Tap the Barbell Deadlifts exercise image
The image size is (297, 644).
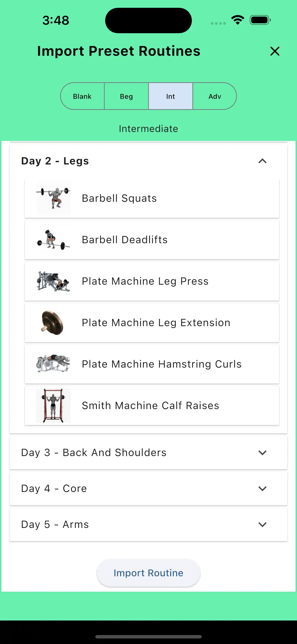(x=53, y=240)
